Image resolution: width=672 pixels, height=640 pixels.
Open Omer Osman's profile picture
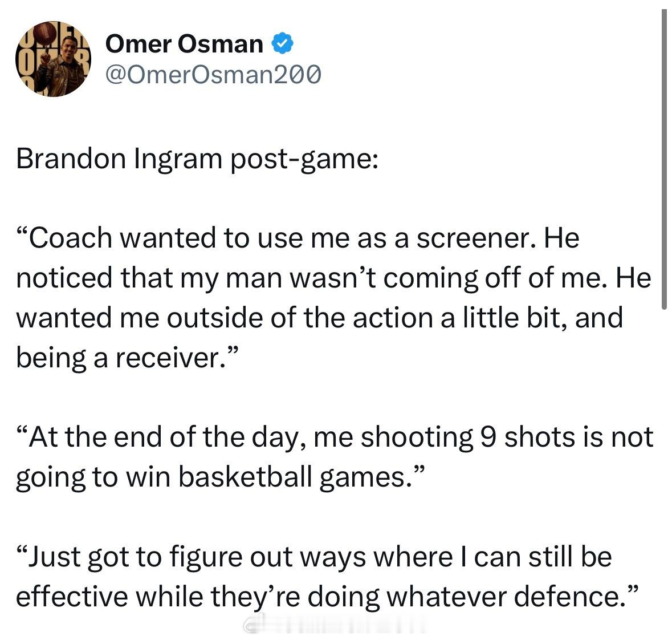click(53, 59)
